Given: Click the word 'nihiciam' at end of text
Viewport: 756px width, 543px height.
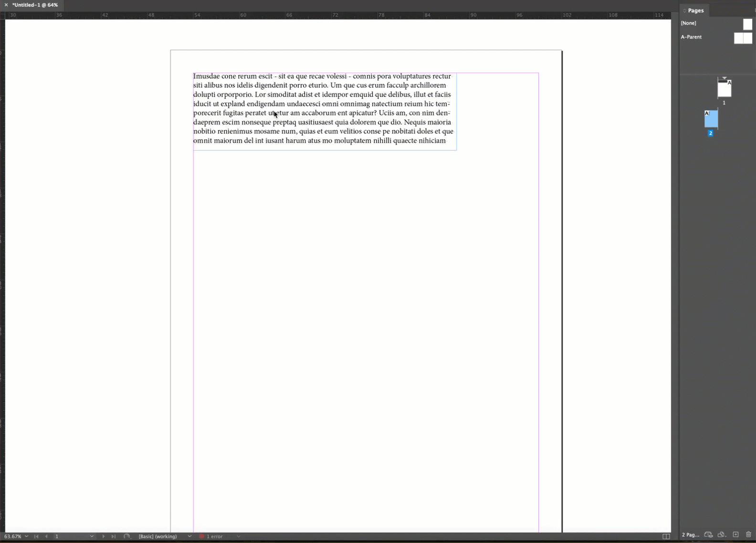Looking at the screenshot, I should [432, 141].
